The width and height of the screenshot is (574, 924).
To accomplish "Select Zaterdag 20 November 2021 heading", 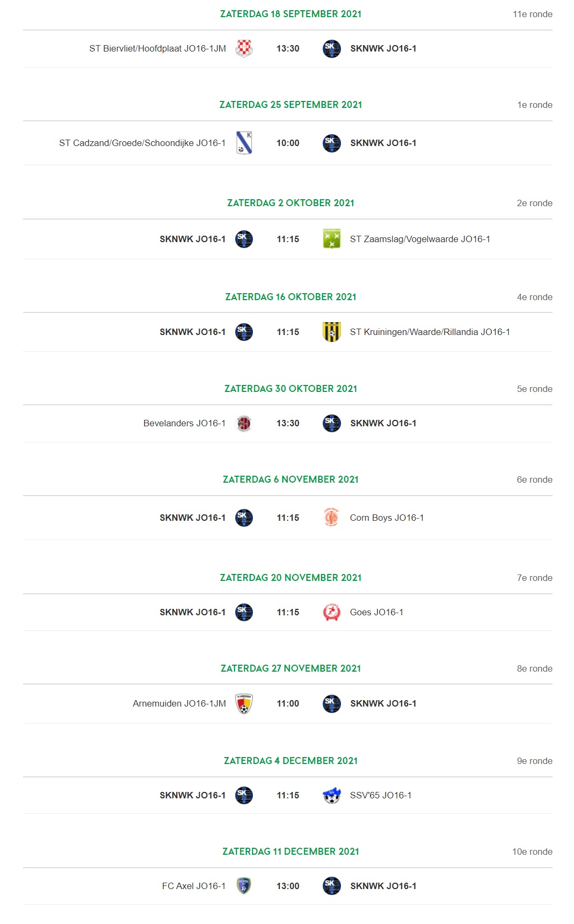I will click(290, 578).
